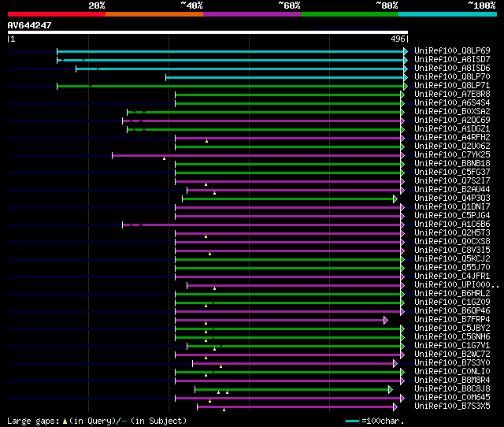Click the green ~80% identity legend segment
This screenshot has height=427, width=504.
click(350, 14)
